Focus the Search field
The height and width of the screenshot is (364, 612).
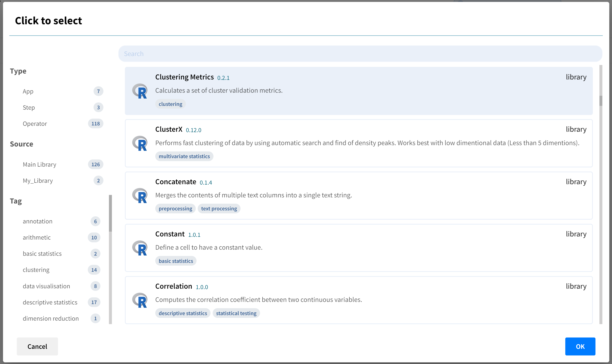tap(360, 54)
